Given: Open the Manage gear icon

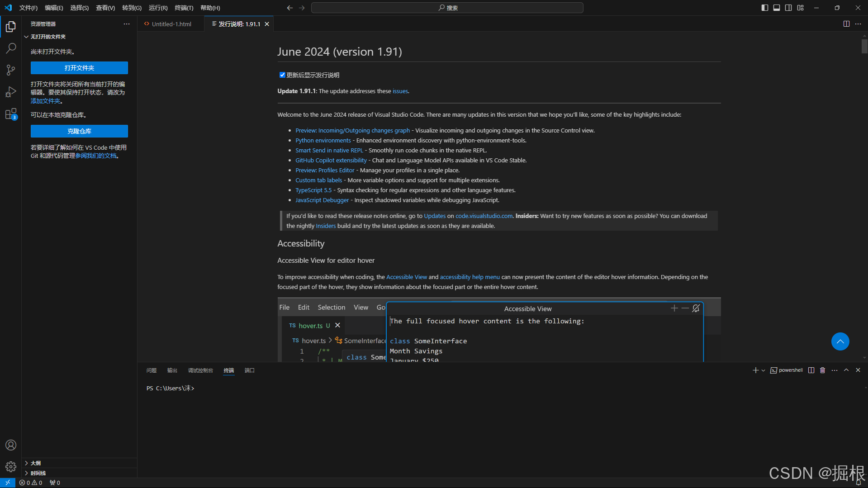Looking at the screenshot, I should (11, 466).
